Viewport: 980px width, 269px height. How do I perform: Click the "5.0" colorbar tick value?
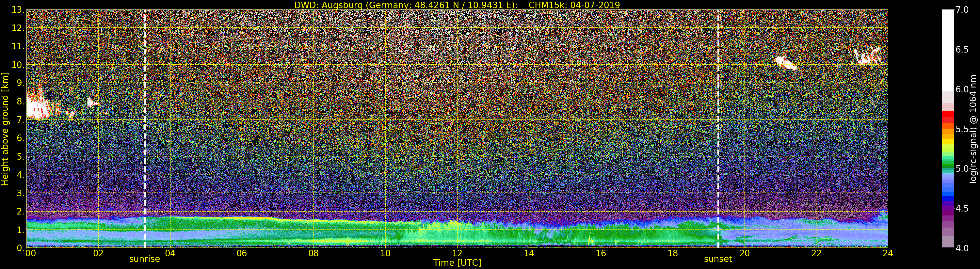click(962, 168)
